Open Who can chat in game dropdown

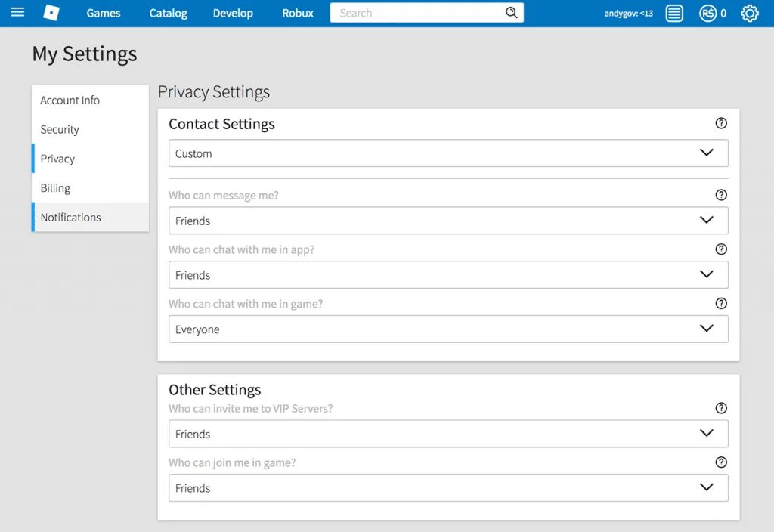[x=448, y=329]
